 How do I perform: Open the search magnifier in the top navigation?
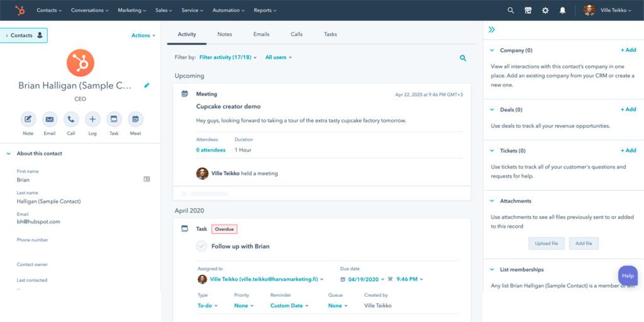pyautogui.click(x=511, y=10)
